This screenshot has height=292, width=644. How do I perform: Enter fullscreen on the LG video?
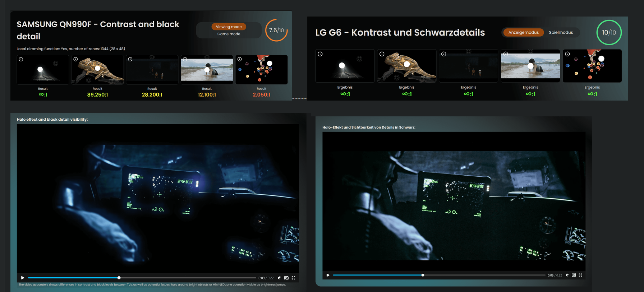(x=580, y=275)
